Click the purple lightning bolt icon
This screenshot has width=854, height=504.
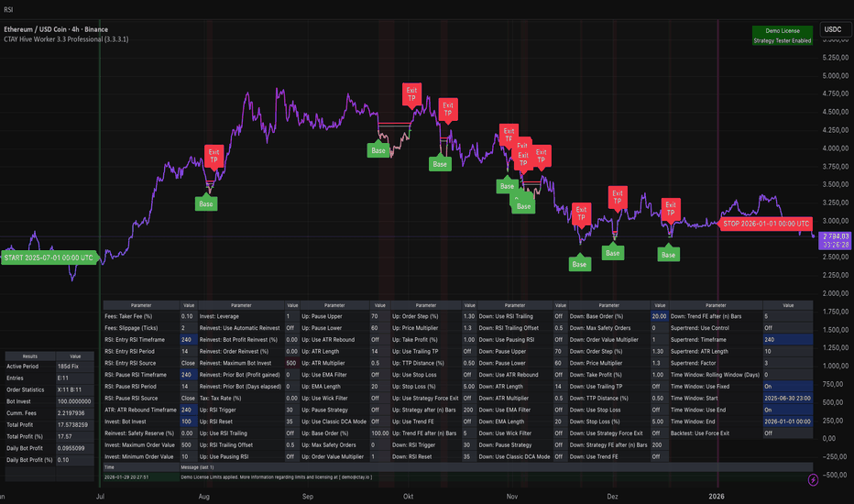tap(813, 479)
